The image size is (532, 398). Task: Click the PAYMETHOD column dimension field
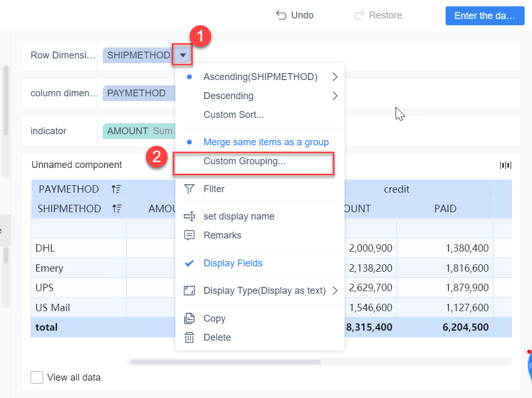(136, 93)
